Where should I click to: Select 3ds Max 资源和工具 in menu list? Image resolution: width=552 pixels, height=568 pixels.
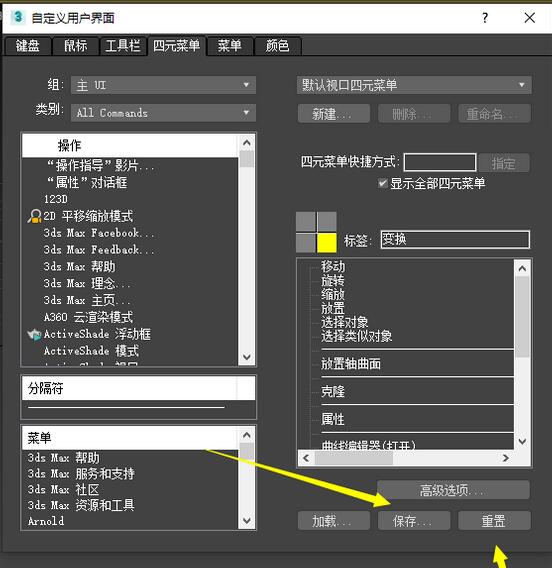[x=81, y=505]
